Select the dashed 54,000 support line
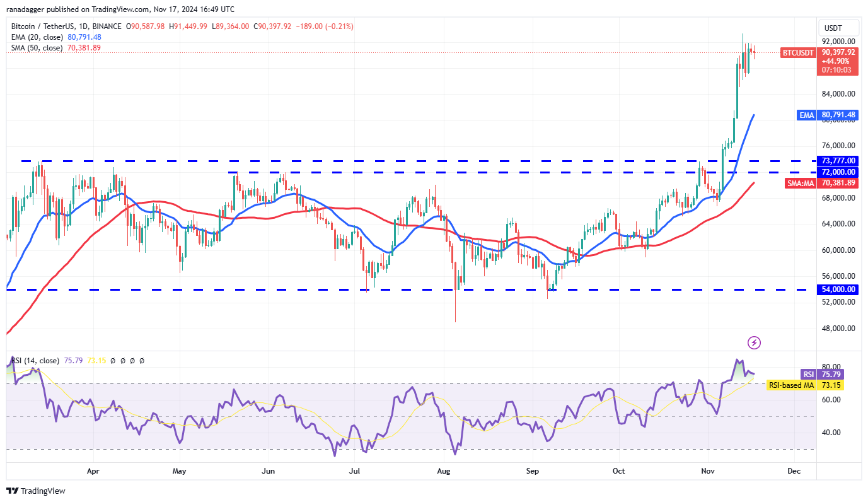This screenshot has height=502, width=868. [410, 289]
